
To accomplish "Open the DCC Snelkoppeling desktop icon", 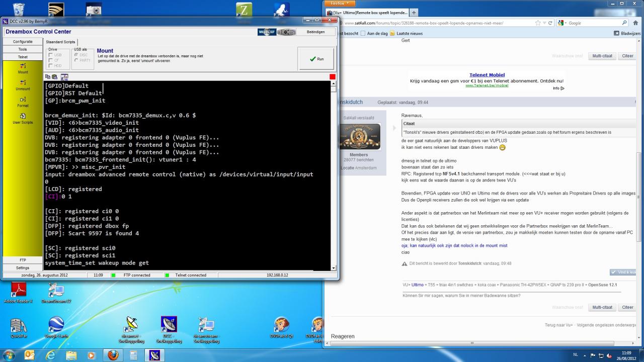I will 169,330.
